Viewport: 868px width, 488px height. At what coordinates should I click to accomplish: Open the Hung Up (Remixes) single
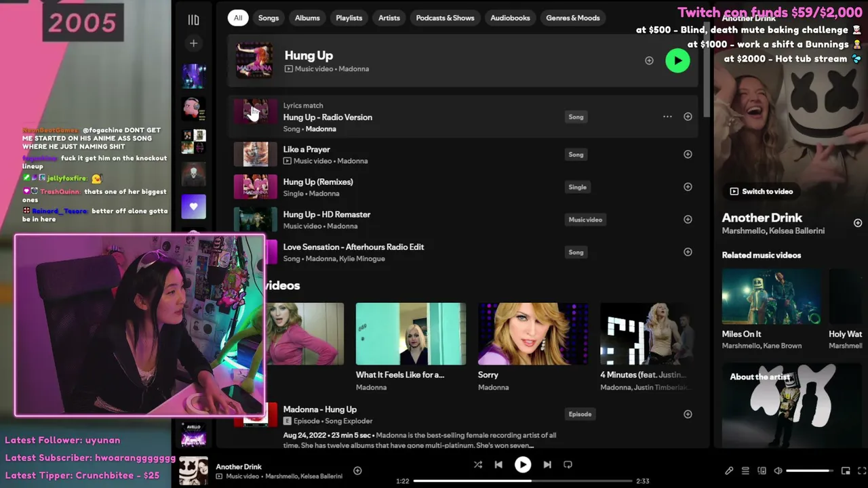318,182
